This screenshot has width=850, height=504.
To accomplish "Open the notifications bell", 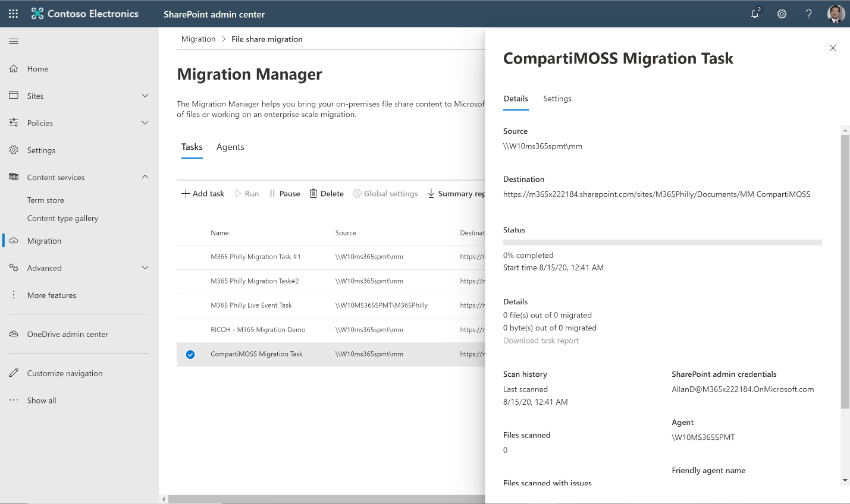I will (755, 14).
